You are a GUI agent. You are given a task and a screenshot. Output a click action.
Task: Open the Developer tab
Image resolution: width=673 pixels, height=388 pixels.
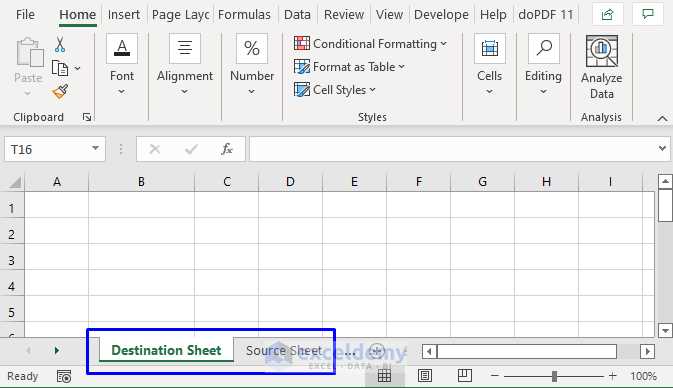[x=441, y=15]
